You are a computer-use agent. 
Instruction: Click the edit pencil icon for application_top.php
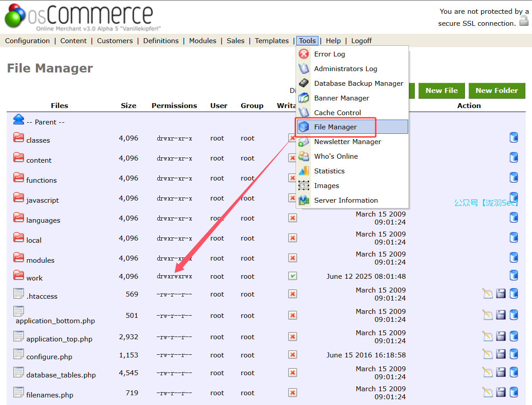click(x=488, y=336)
